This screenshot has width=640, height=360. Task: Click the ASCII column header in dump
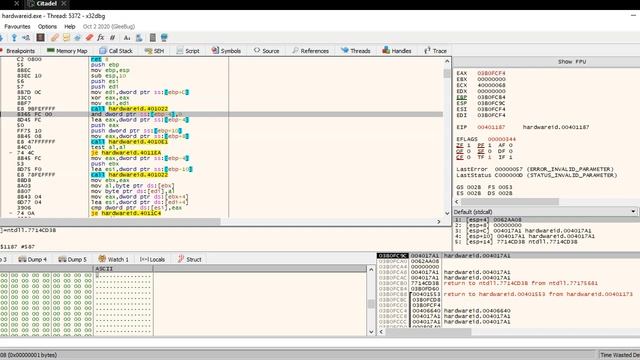tap(123, 269)
